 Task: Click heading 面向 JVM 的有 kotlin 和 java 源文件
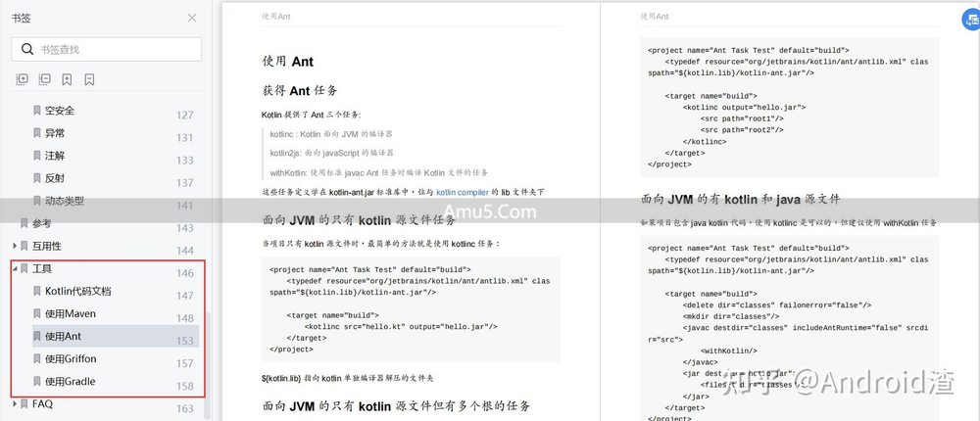tap(741, 200)
